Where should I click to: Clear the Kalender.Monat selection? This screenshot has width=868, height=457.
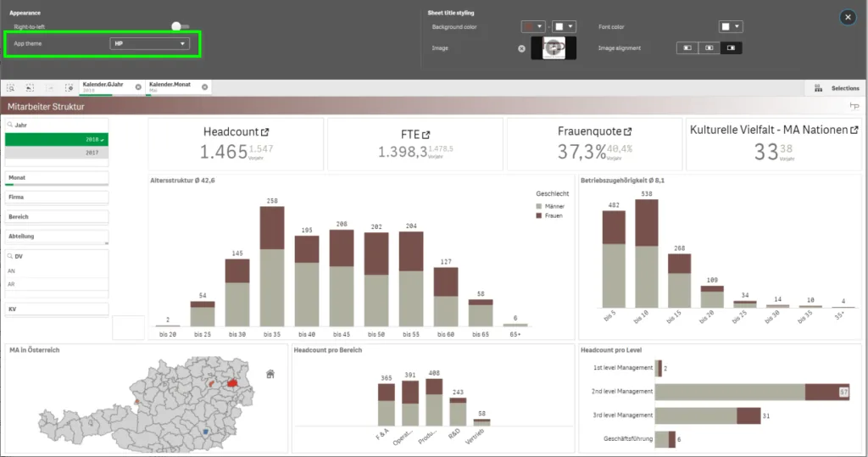[x=205, y=87]
